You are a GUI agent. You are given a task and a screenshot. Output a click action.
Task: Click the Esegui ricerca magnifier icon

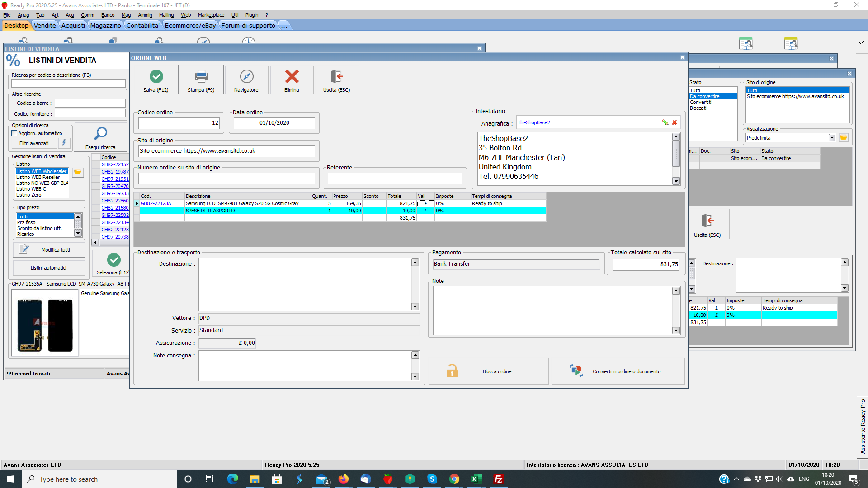click(100, 134)
